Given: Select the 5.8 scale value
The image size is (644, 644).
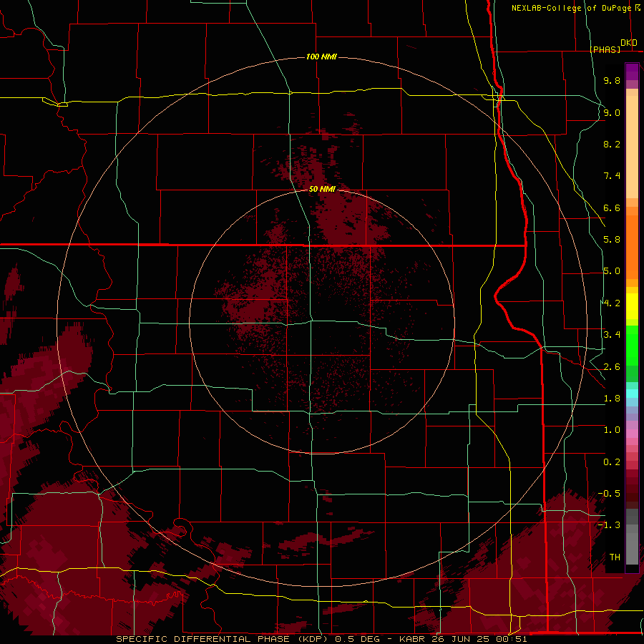Looking at the screenshot, I should (612, 240).
